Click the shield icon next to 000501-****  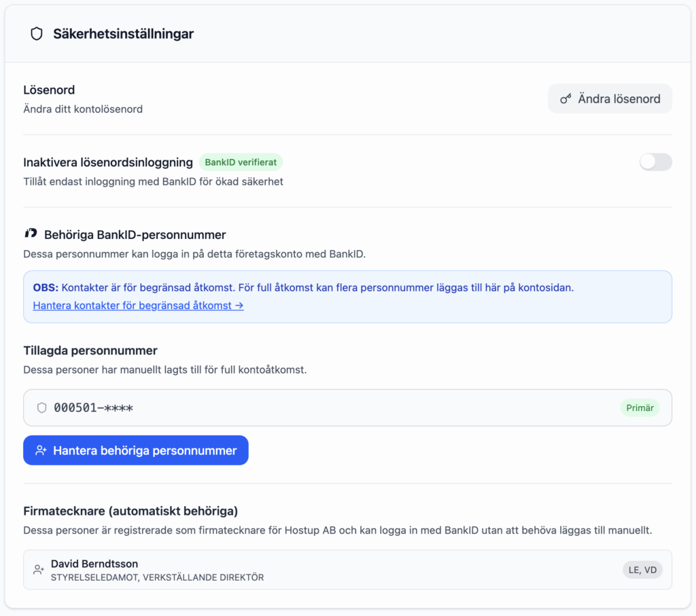click(42, 407)
